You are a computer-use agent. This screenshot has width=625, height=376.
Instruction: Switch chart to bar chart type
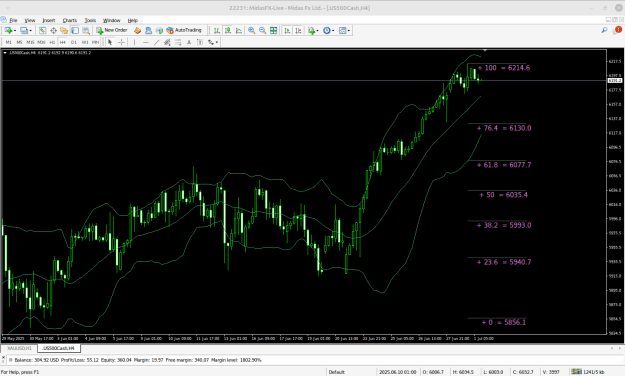(x=216, y=30)
